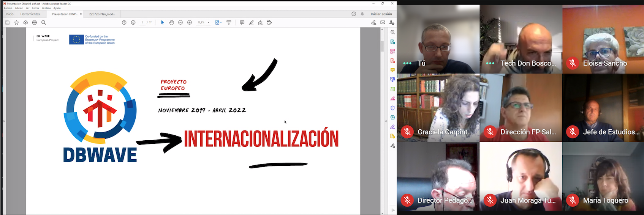Open the Firmar menu

point(36,8)
